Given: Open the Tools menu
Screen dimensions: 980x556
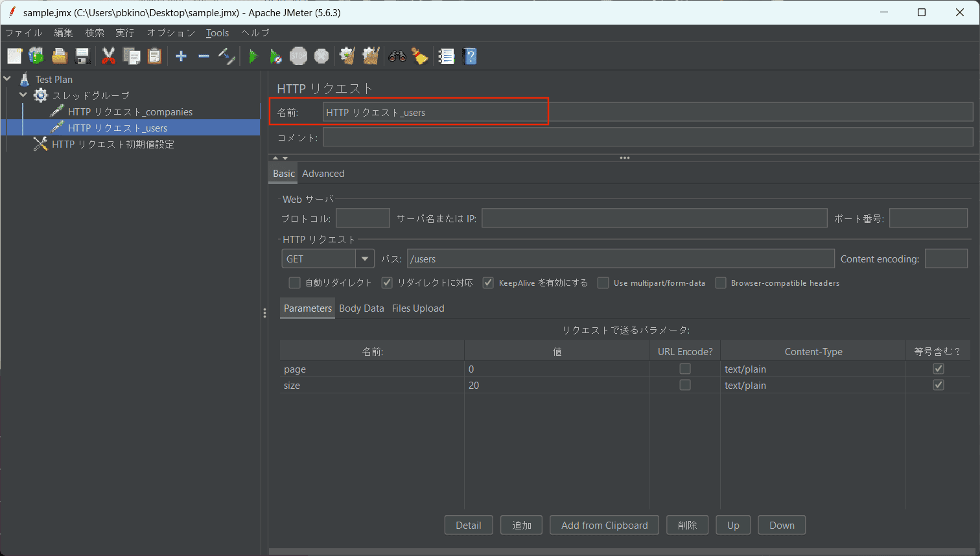Looking at the screenshot, I should point(217,32).
